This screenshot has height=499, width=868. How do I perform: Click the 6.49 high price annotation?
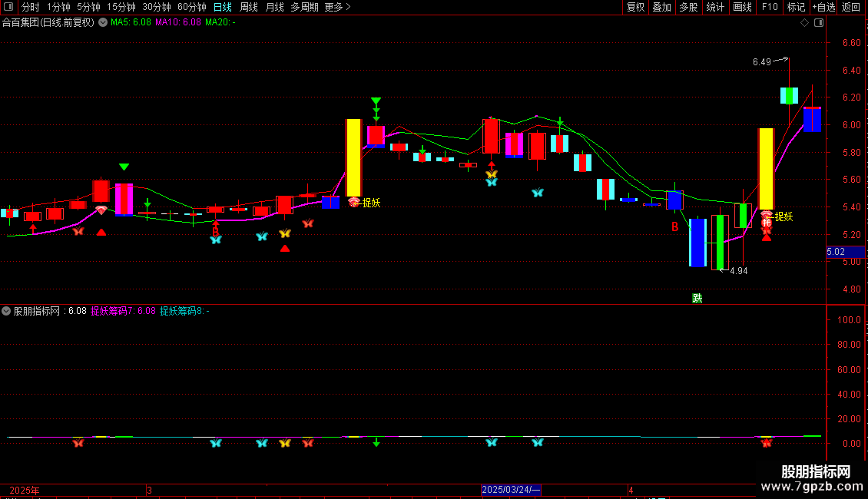pyautogui.click(x=762, y=62)
